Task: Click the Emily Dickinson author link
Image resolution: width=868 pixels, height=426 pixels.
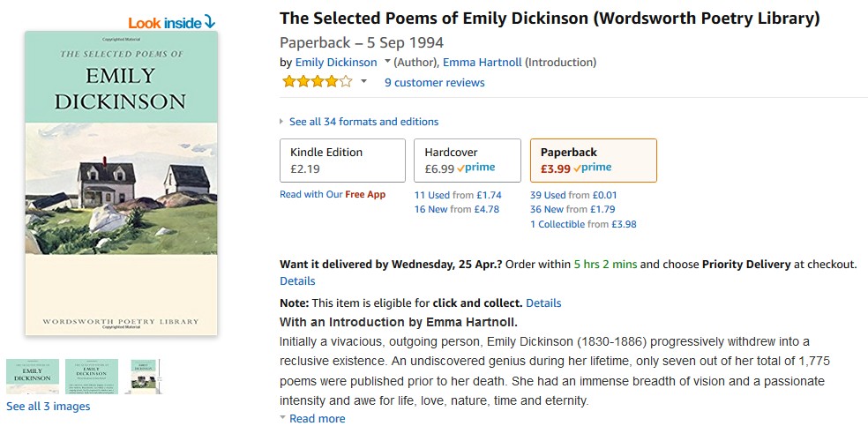Action: pos(335,63)
